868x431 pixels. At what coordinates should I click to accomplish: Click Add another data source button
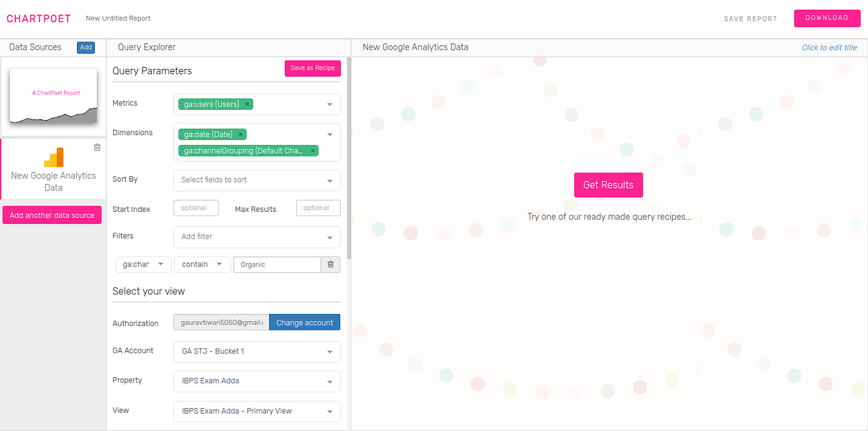52,215
